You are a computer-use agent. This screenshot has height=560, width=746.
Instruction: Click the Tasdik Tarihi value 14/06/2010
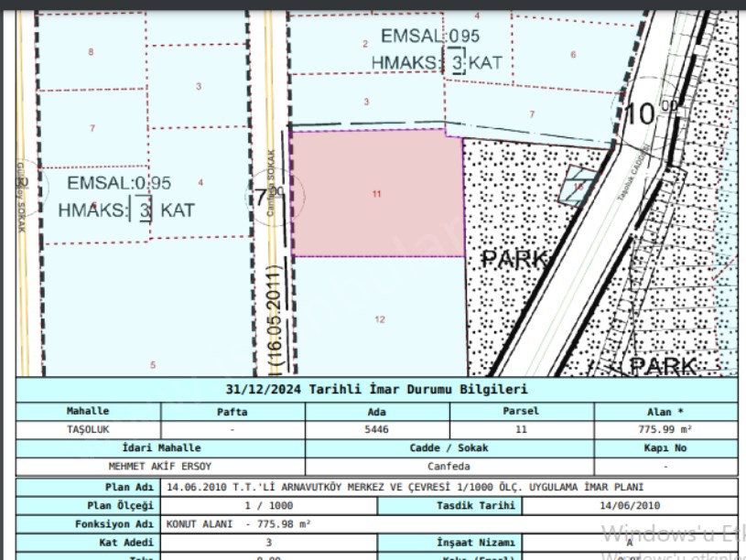[x=630, y=505]
